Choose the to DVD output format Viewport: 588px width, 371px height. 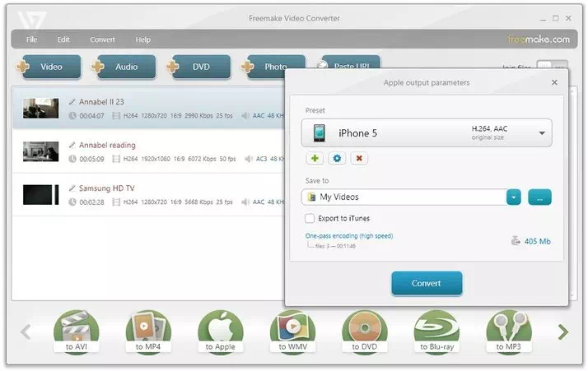365,332
